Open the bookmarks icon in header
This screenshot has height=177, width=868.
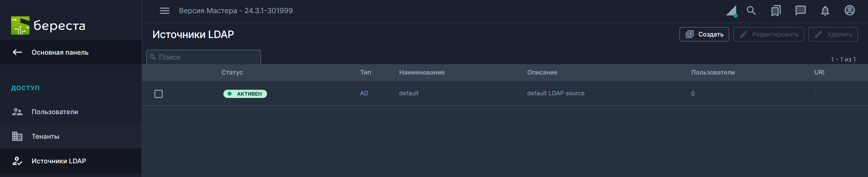776,11
